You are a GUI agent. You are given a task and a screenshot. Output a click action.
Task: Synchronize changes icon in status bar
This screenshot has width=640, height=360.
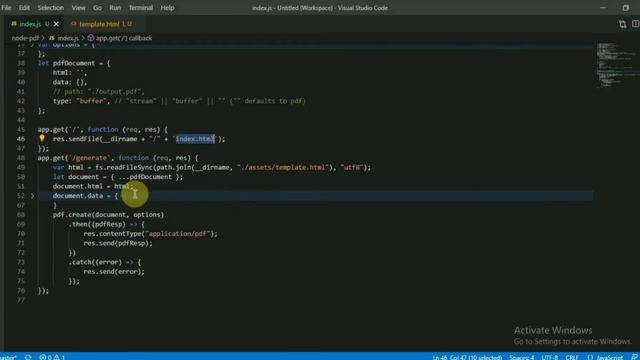click(28, 357)
